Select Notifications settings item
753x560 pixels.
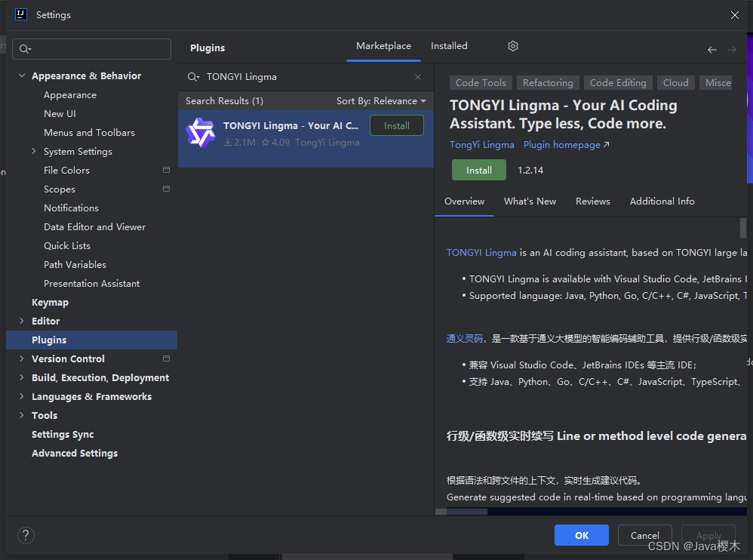(x=71, y=208)
